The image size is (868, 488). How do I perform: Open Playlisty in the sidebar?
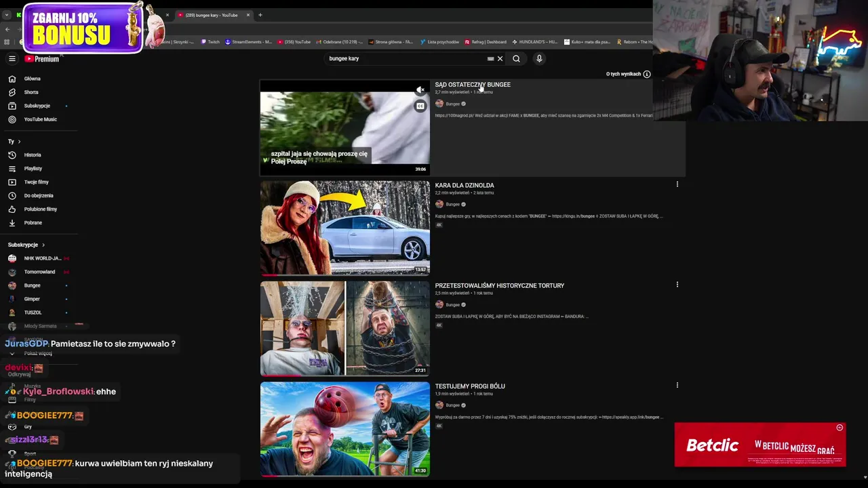tap(33, 169)
